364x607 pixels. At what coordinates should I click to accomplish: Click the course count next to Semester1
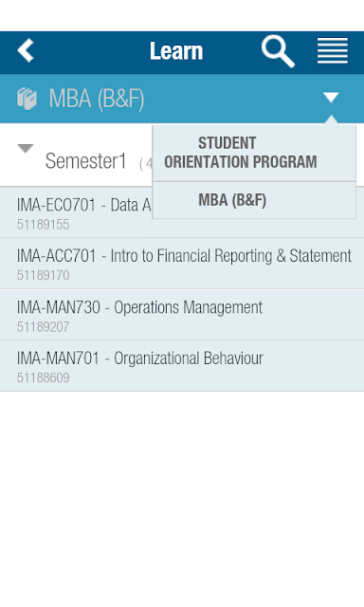(x=146, y=164)
